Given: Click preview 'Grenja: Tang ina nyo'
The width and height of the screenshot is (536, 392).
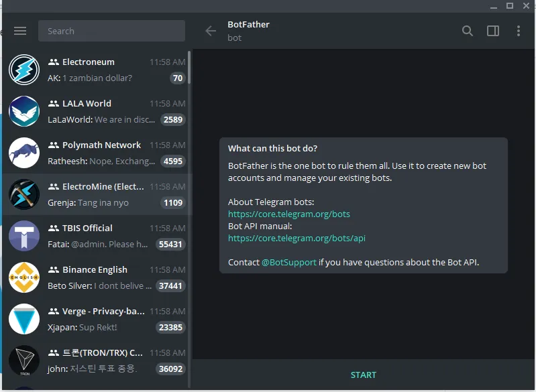Looking at the screenshot, I should point(88,203).
